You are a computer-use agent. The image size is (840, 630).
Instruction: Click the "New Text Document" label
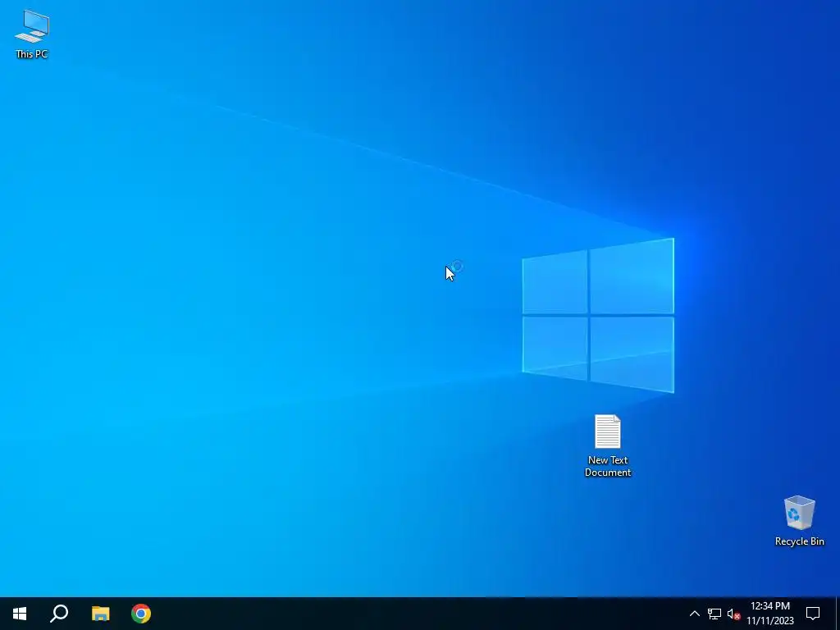coord(608,466)
